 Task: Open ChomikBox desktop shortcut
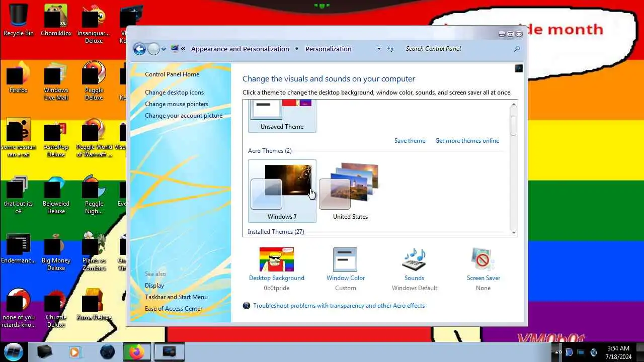coord(56,20)
